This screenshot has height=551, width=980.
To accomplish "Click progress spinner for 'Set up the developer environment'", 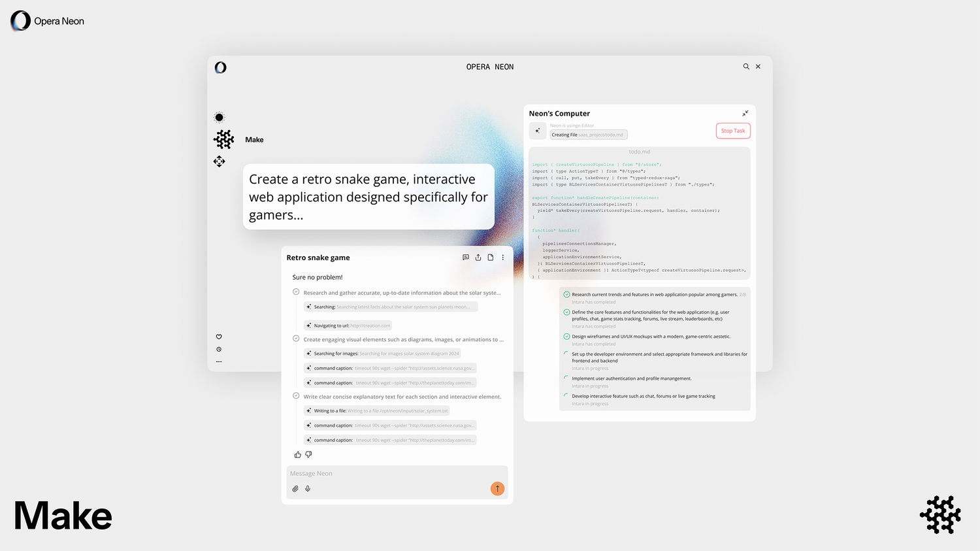I will click(x=566, y=354).
